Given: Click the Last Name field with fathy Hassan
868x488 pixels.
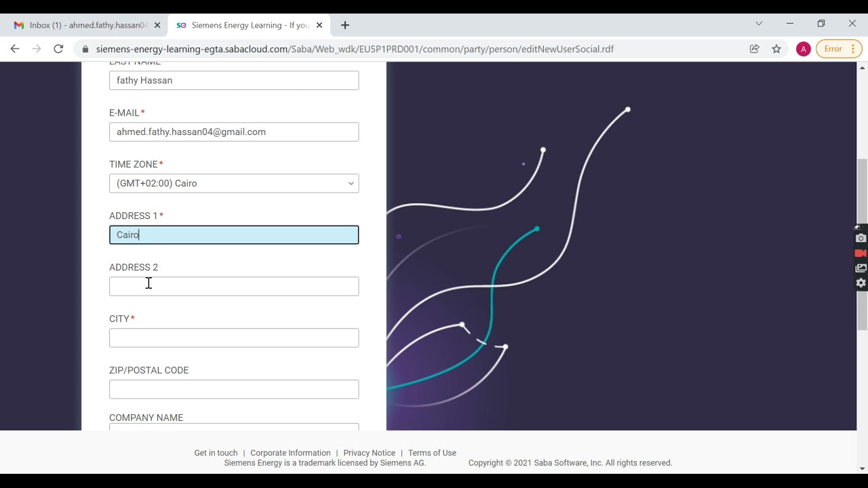Looking at the screenshot, I should 234,80.
